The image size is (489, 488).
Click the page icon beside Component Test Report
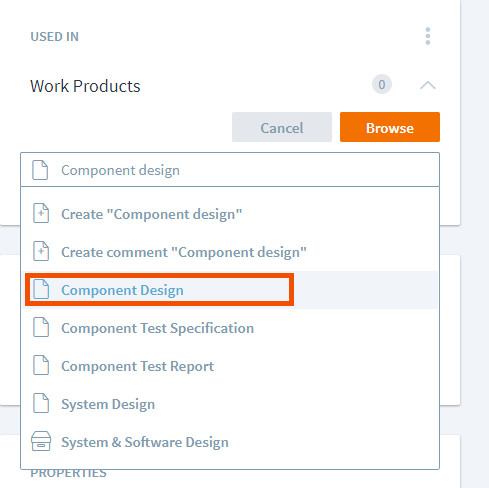(41, 365)
